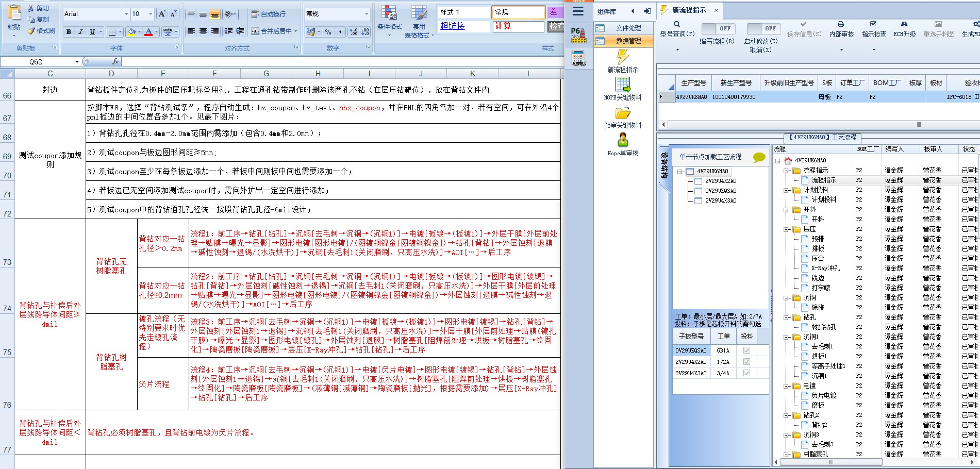Open Nope单审核 user icon

[623, 140]
